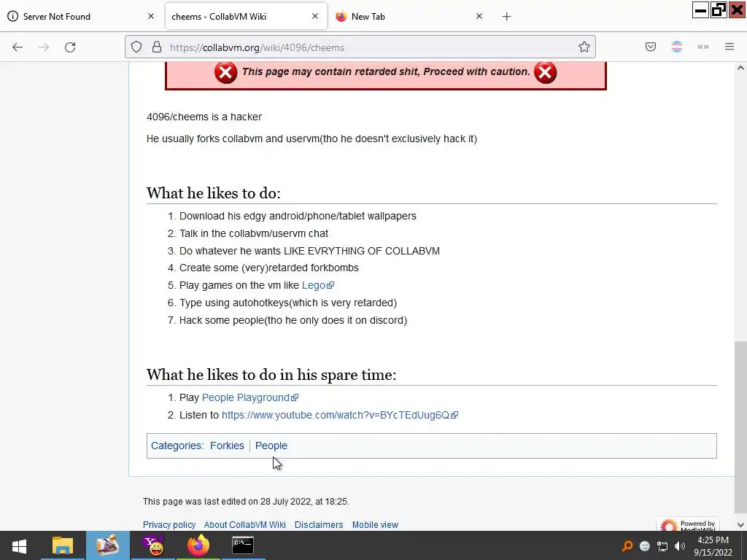Click the right red X warning icon
Viewport: 747px width, 560px height.
[x=546, y=72]
